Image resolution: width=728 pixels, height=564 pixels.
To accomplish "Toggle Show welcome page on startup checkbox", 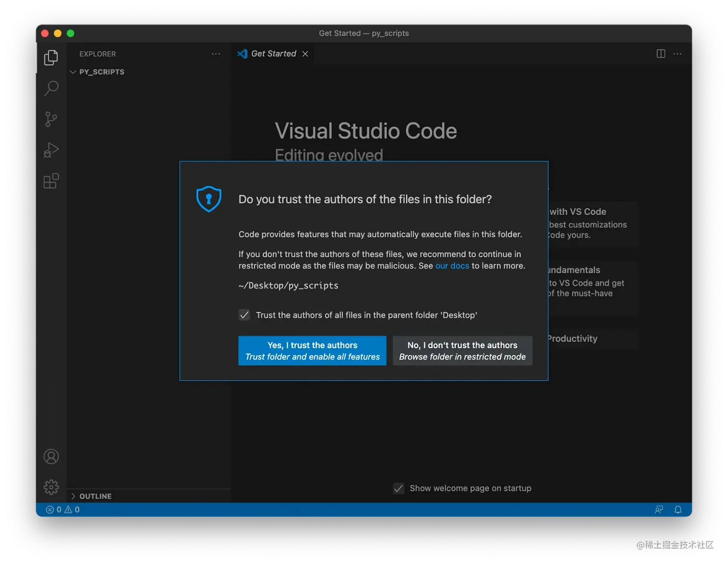I will 399,488.
